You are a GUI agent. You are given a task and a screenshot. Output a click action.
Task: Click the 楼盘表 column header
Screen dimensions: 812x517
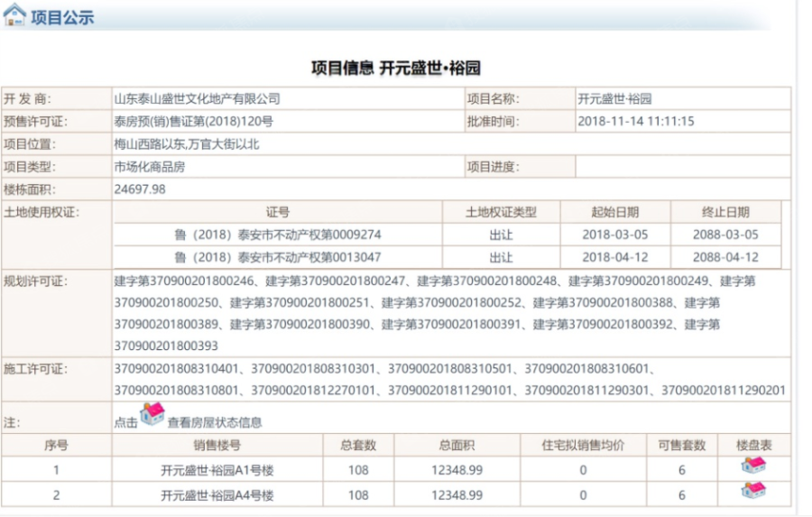click(753, 446)
